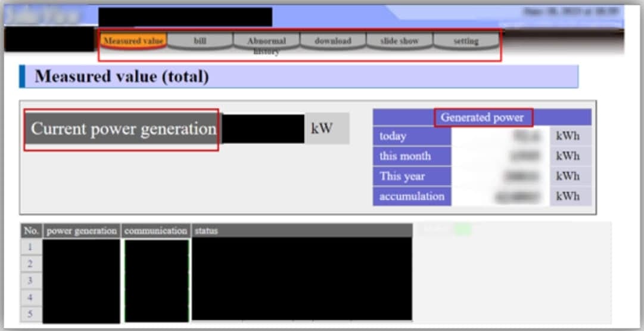Select the accumulation row label
Screen dimensions: 644x331
click(x=411, y=196)
